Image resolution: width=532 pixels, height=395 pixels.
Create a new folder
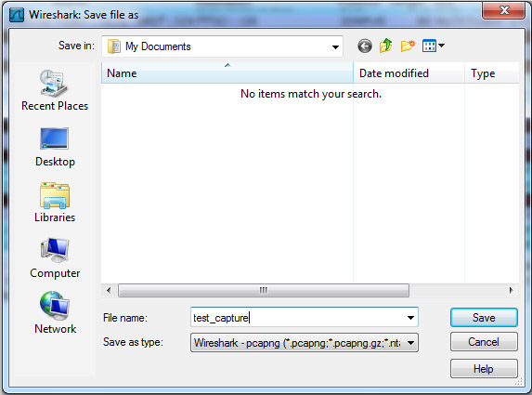pyautogui.click(x=408, y=46)
